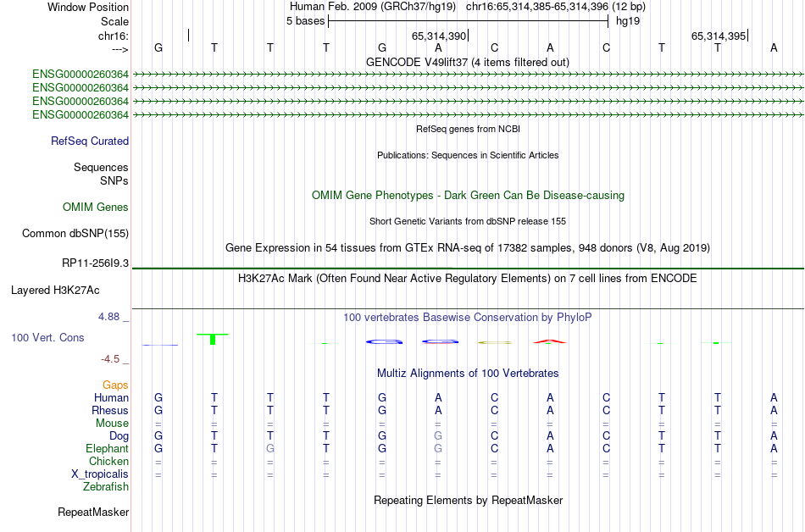The image size is (805, 532).
Task: Open the Repeating Elements by RepeatMasker title
Action: coord(468,500)
